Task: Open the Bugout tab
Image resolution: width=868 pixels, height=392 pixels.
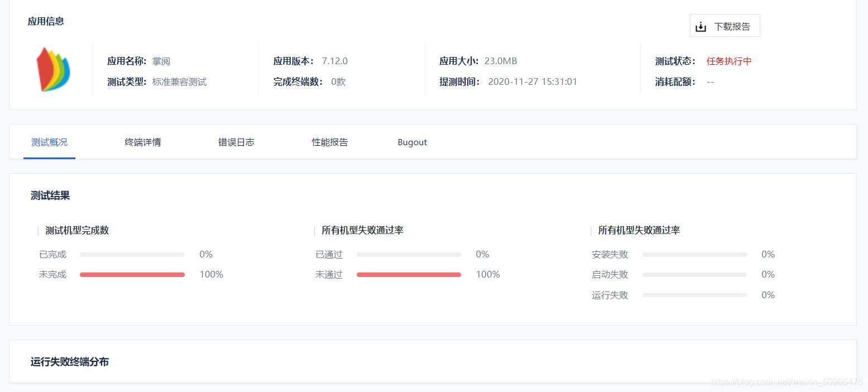Action: (x=412, y=142)
